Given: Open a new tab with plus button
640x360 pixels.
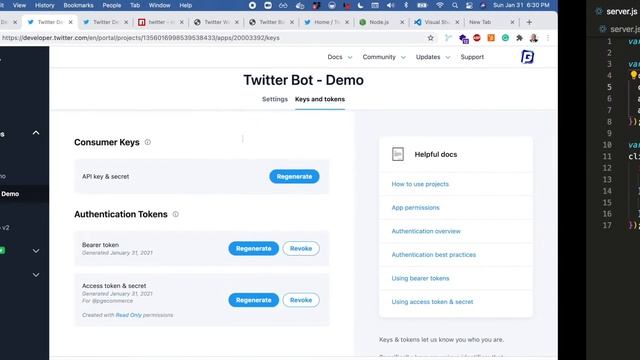Looking at the screenshot, I should (x=529, y=22).
